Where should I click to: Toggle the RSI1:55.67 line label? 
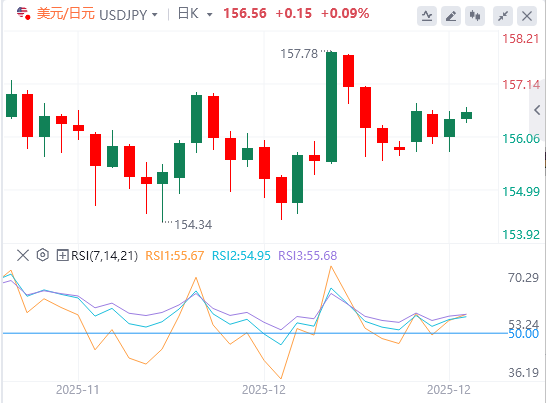click(174, 256)
